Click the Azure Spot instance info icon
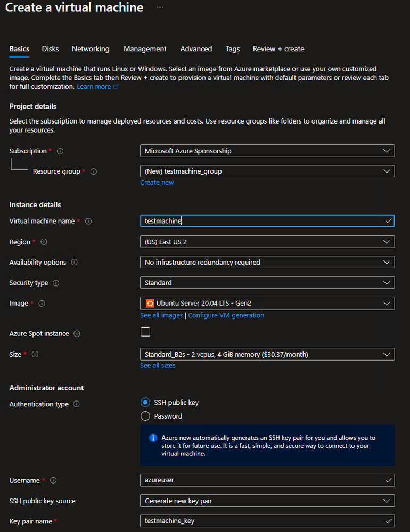This screenshot has width=410, height=532. point(77,334)
